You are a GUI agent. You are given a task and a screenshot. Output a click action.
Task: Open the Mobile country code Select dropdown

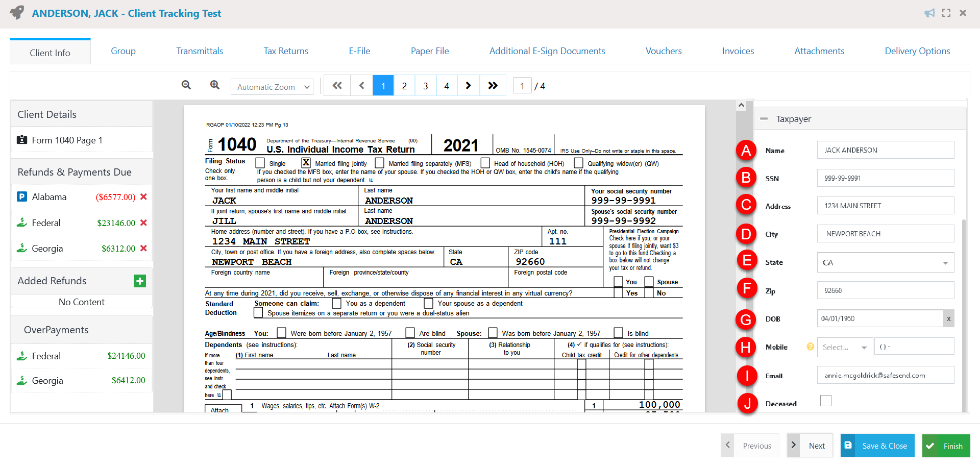pyautogui.click(x=845, y=347)
